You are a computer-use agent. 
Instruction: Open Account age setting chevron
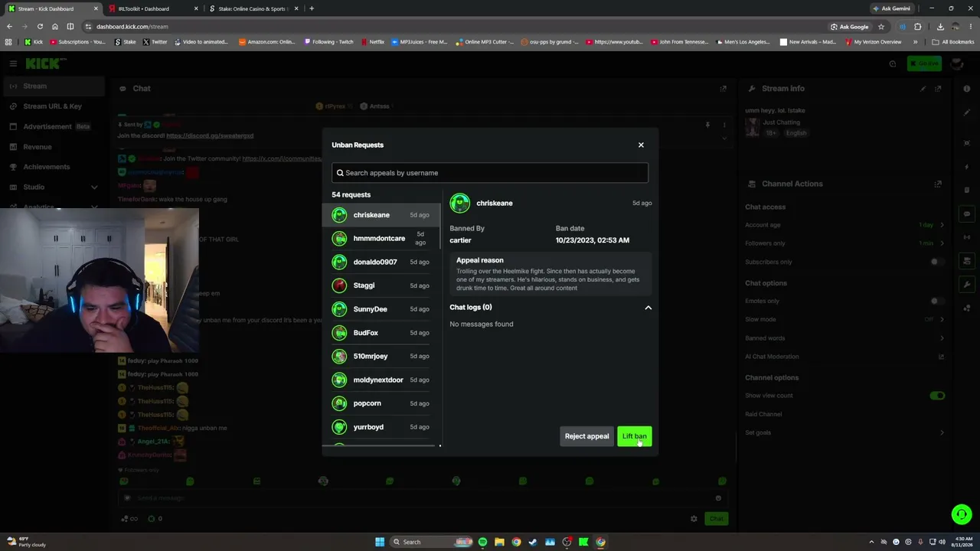942,225
